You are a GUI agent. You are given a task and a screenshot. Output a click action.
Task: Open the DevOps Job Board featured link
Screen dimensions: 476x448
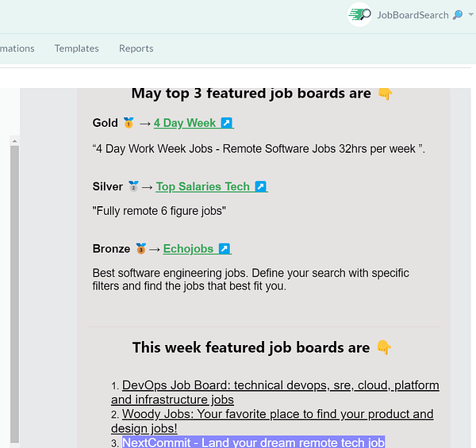point(278,385)
